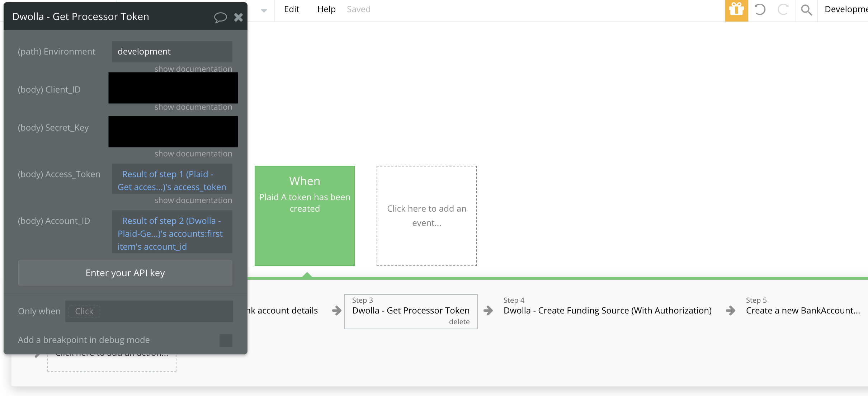The width and height of the screenshot is (868, 396).
Task: Open the gift icon in top toolbar
Action: pyautogui.click(x=736, y=10)
